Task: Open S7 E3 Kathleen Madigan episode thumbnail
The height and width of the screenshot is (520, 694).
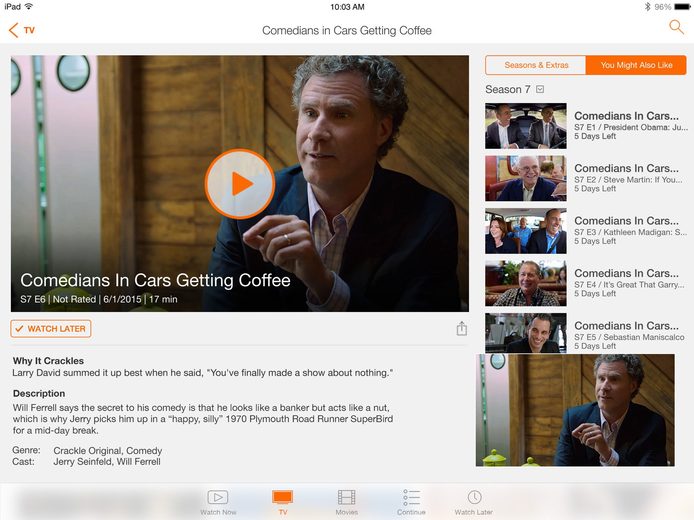Action: click(x=526, y=231)
